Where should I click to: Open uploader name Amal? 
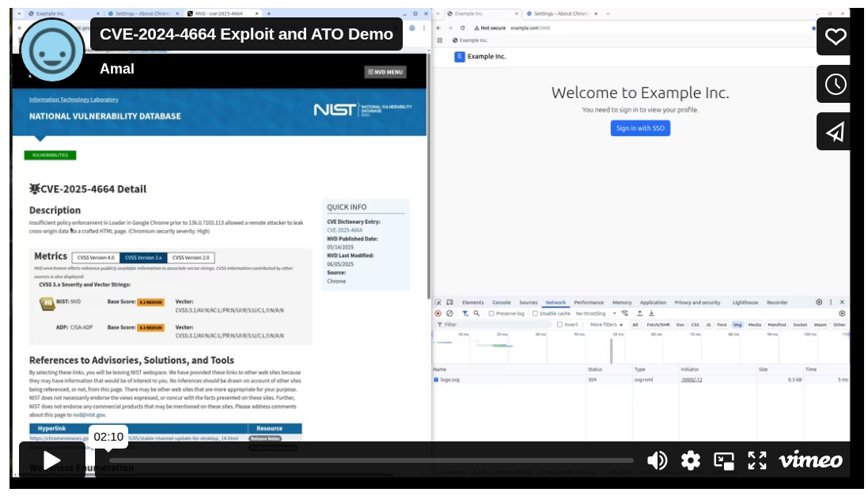pos(117,69)
